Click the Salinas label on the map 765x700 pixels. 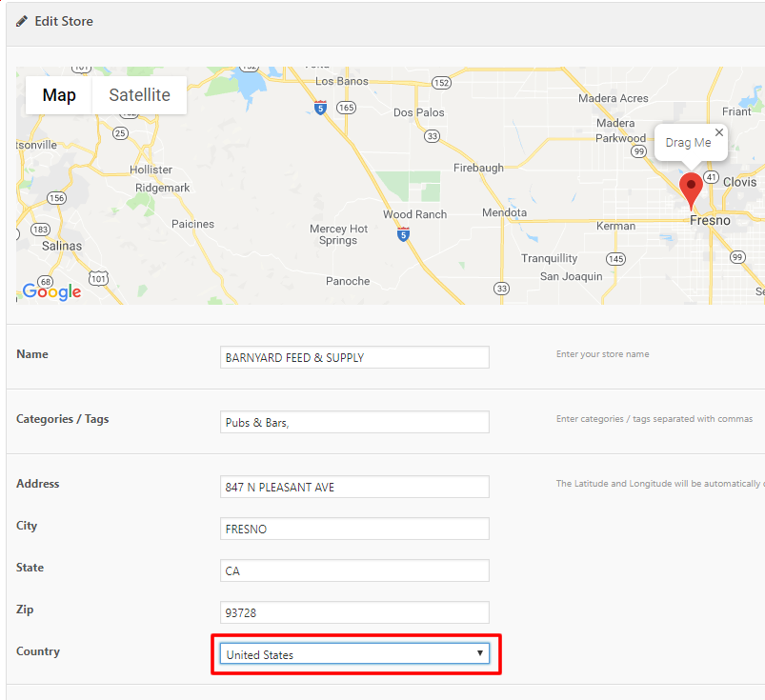tap(62, 246)
